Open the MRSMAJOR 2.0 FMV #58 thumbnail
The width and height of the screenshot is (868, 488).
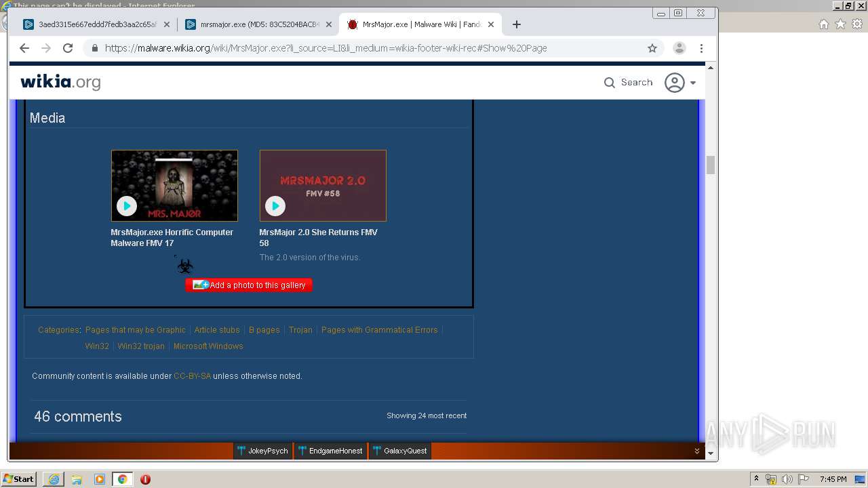point(323,186)
